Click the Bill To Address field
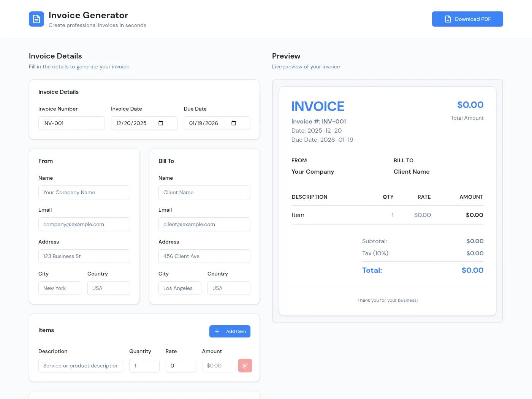The image size is (532, 399). 204,256
